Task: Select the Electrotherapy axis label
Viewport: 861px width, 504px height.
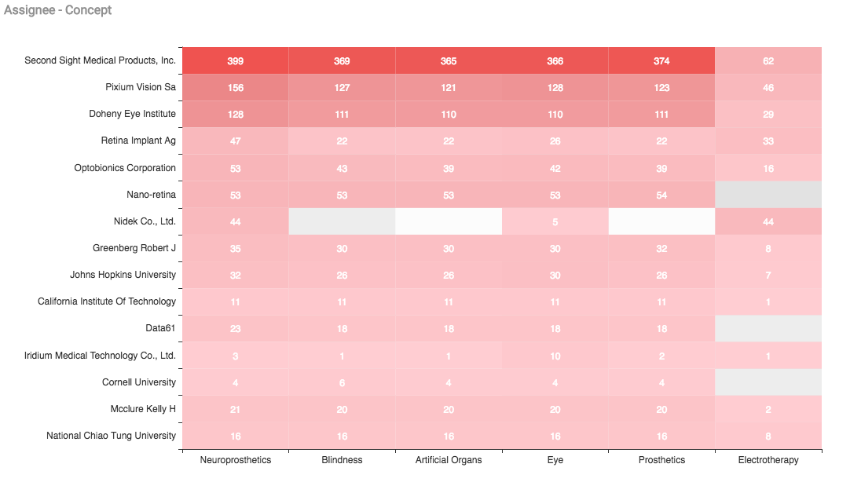Action: tap(768, 460)
